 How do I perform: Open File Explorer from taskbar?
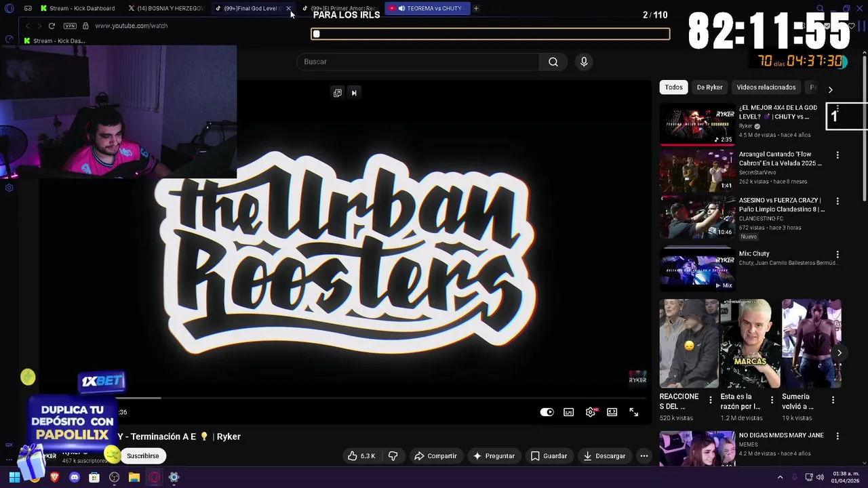pyautogui.click(x=134, y=477)
